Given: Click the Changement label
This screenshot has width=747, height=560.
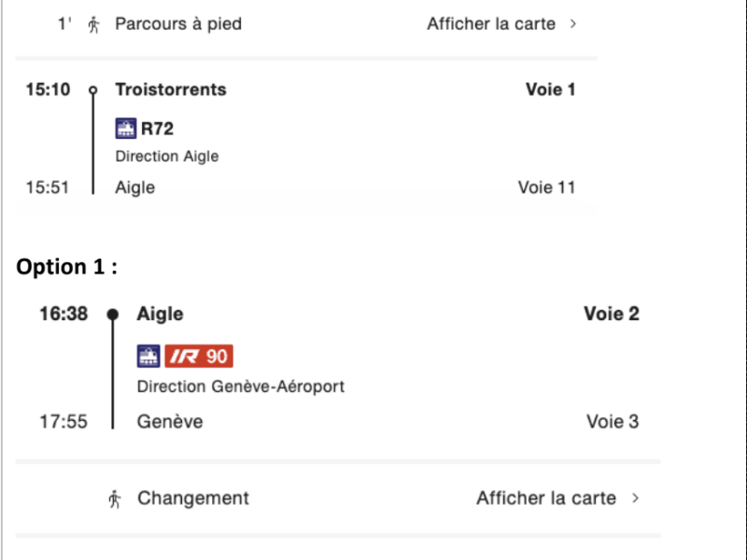Looking at the screenshot, I should [193, 498].
